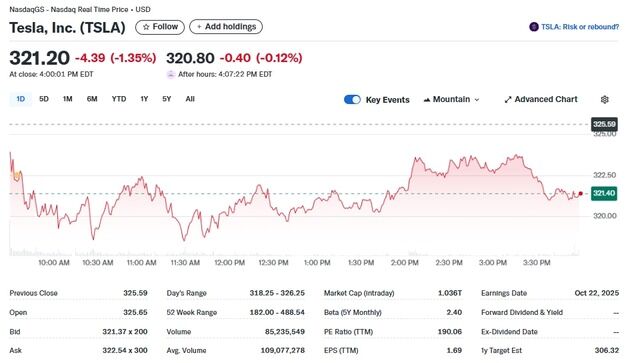This screenshot has width=628, height=363.
Task: Select the 5D time range tab
Action: (44, 99)
